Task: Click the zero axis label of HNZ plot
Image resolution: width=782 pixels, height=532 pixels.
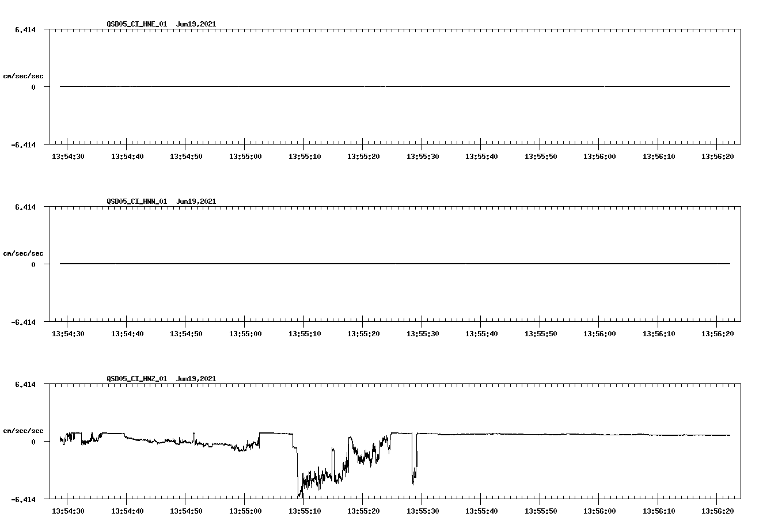Action: click(33, 442)
